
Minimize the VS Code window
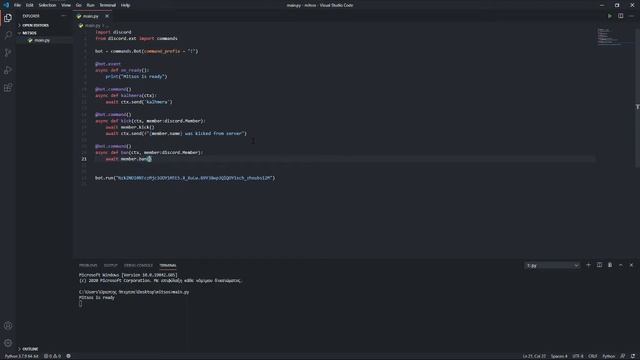coord(602,5)
